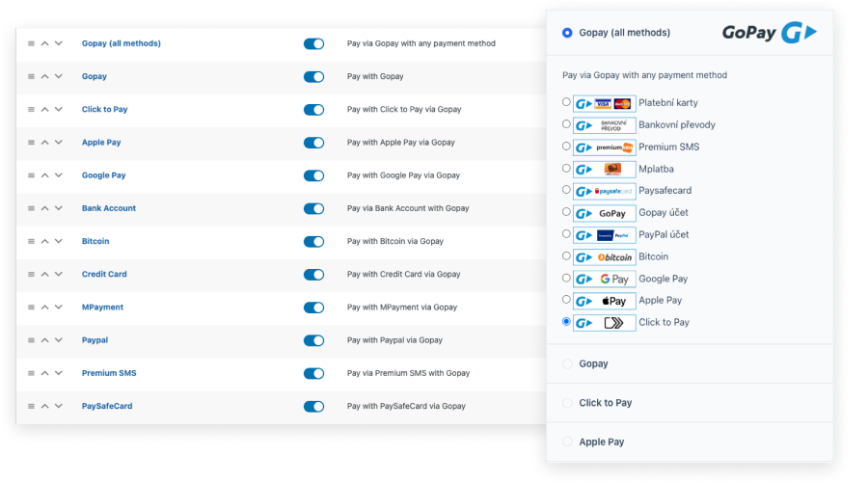The image size is (868, 482).
Task: Select the Bankovní převody radio button
Action: click(566, 124)
